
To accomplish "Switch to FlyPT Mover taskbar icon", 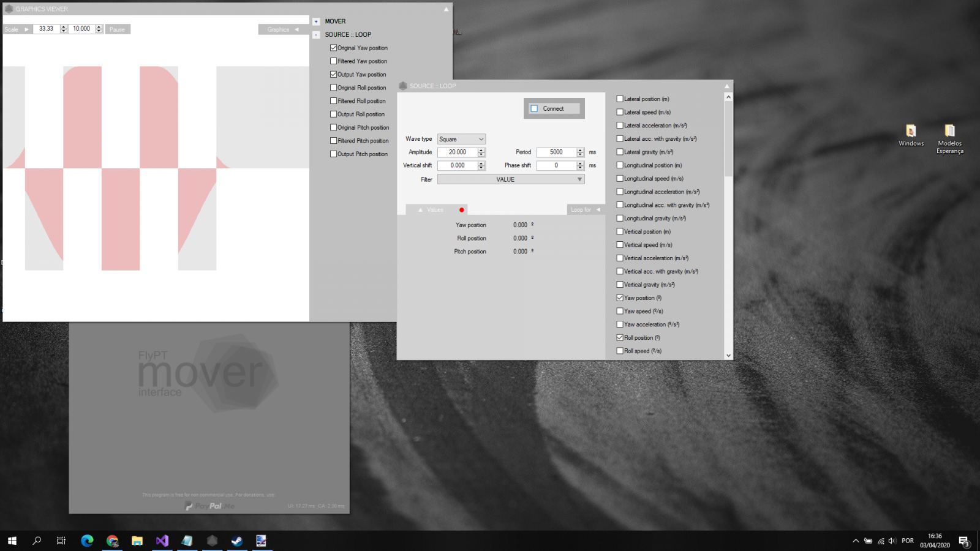I will coord(212,541).
